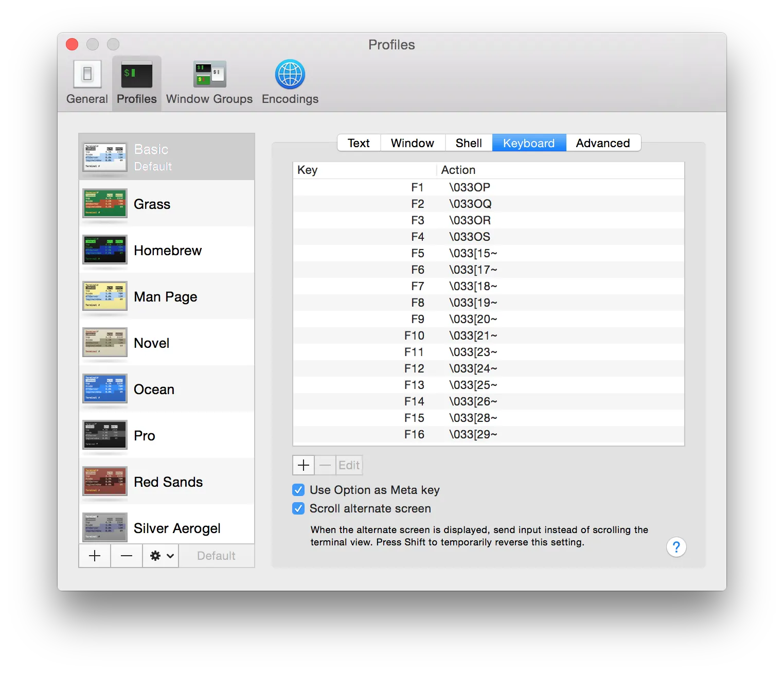Open the Shell settings tab

[468, 143]
